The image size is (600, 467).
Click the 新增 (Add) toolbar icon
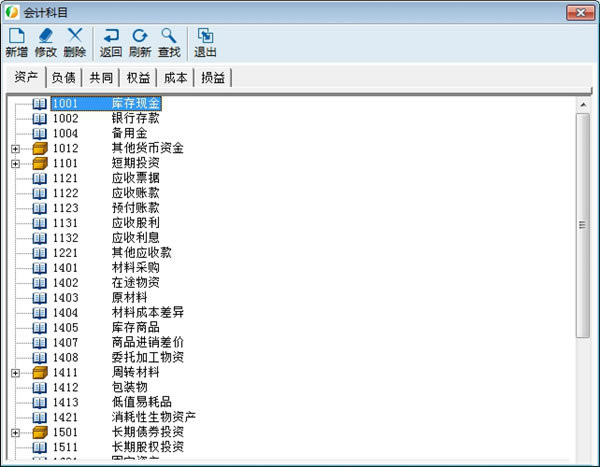click(x=16, y=36)
